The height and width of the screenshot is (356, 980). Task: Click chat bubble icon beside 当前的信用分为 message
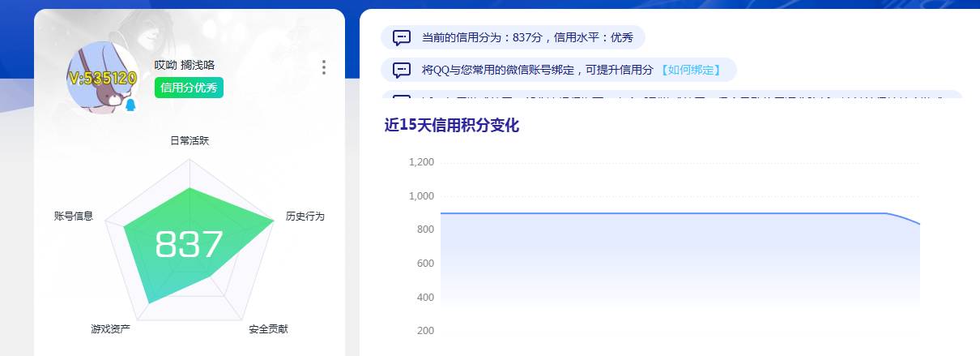coord(402,37)
